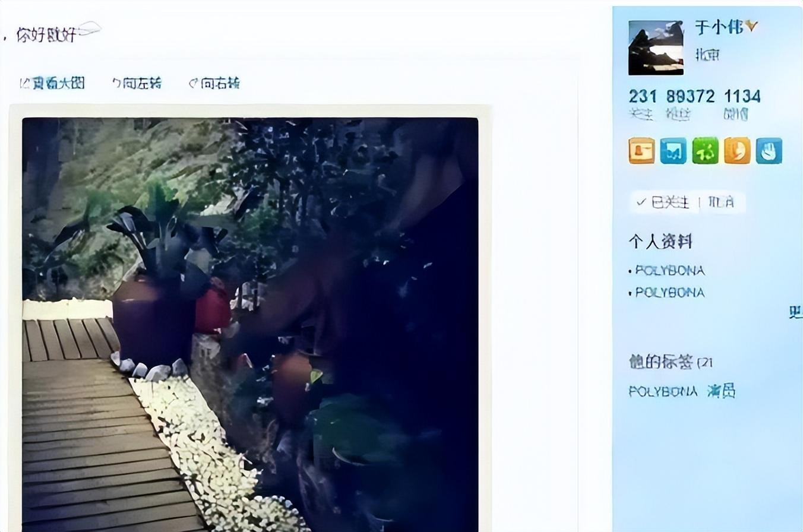Viewport: 803px width, 532px height.
Task: Expand the partially visible 更多 link
Action: coord(796,312)
